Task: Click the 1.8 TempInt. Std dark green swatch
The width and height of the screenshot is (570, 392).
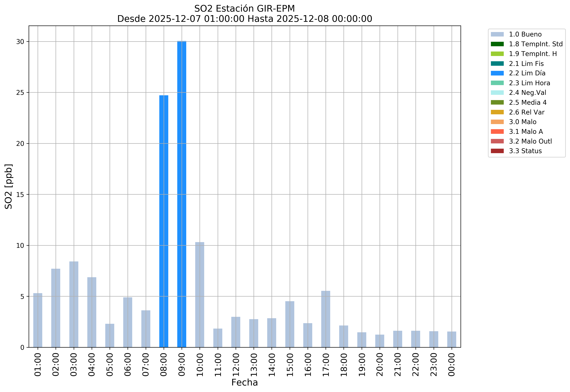Action: pos(497,44)
